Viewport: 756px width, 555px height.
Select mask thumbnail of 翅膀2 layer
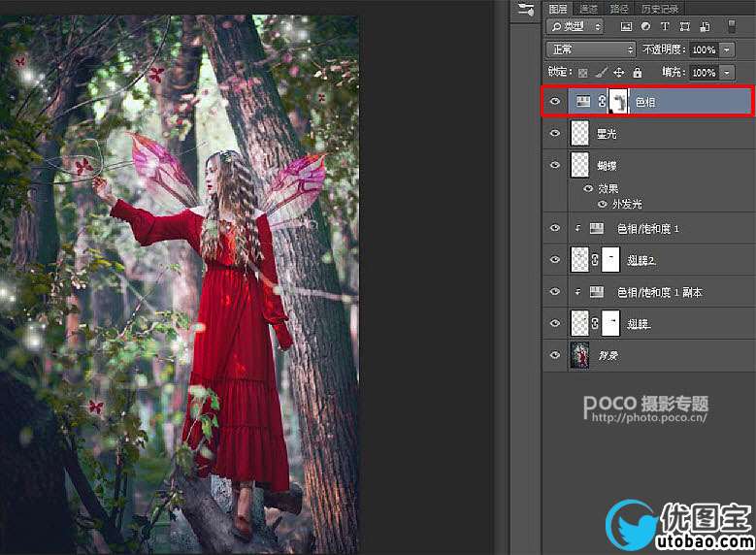point(610,260)
